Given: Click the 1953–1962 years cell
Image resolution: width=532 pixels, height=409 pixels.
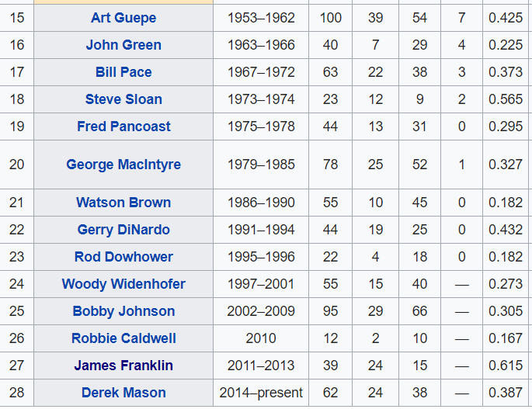Looking at the screenshot, I should click(x=261, y=18).
